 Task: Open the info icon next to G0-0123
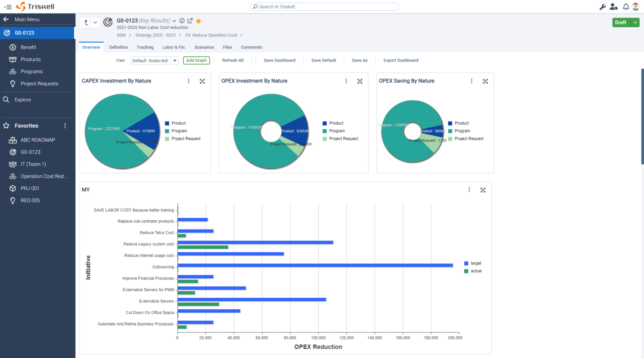(x=182, y=21)
